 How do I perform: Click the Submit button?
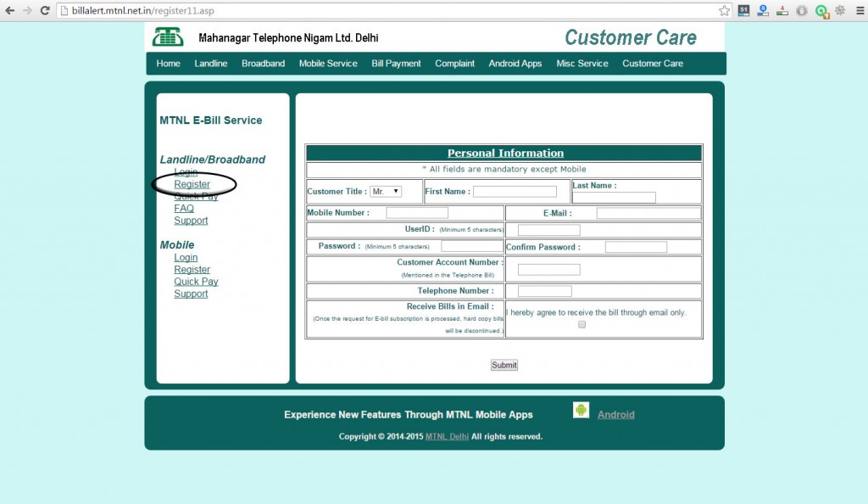click(504, 365)
